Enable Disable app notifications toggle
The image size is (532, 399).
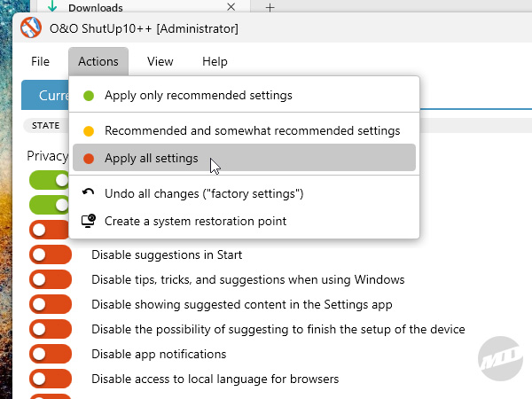click(50, 354)
